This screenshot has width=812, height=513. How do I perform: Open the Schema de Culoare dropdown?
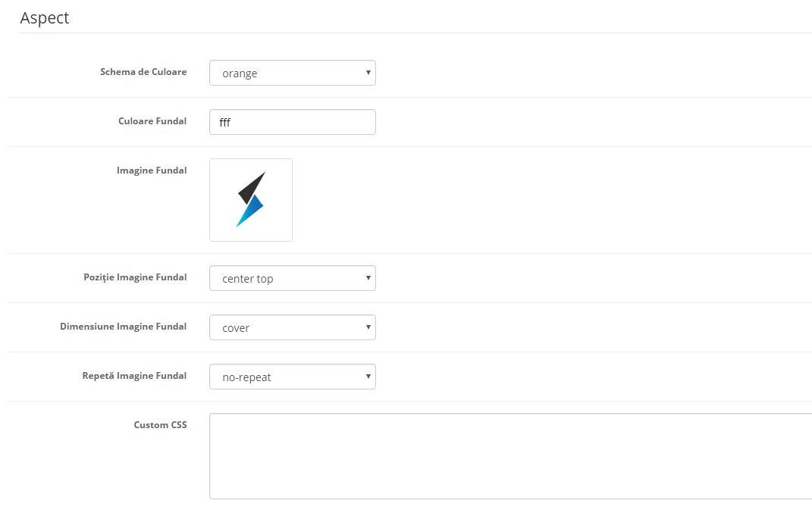[292, 74]
